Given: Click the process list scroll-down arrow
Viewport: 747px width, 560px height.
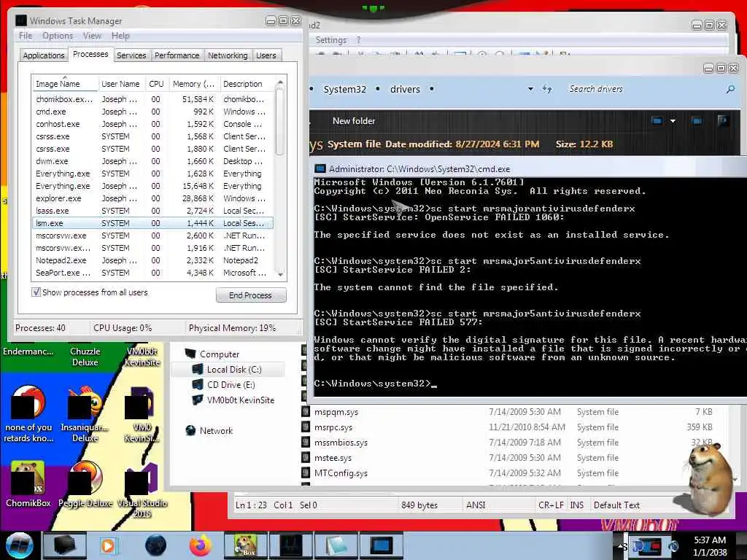Looking at the screenshot, I should tap(280, 275).
